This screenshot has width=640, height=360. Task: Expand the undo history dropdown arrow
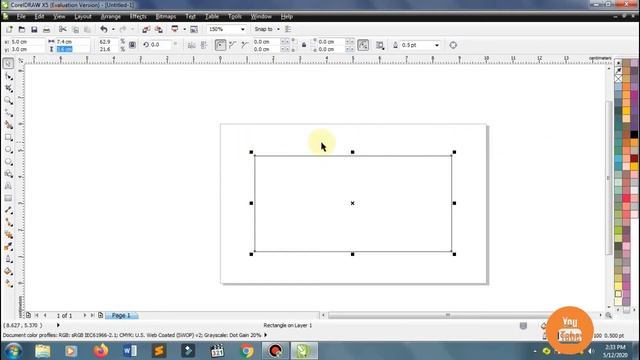click(113, 29)
